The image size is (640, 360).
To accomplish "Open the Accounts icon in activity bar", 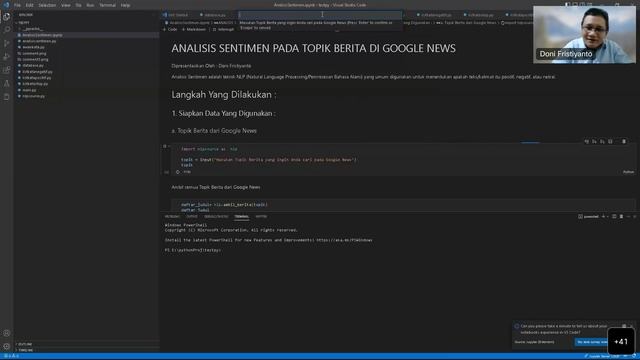I will pos(7,333).
